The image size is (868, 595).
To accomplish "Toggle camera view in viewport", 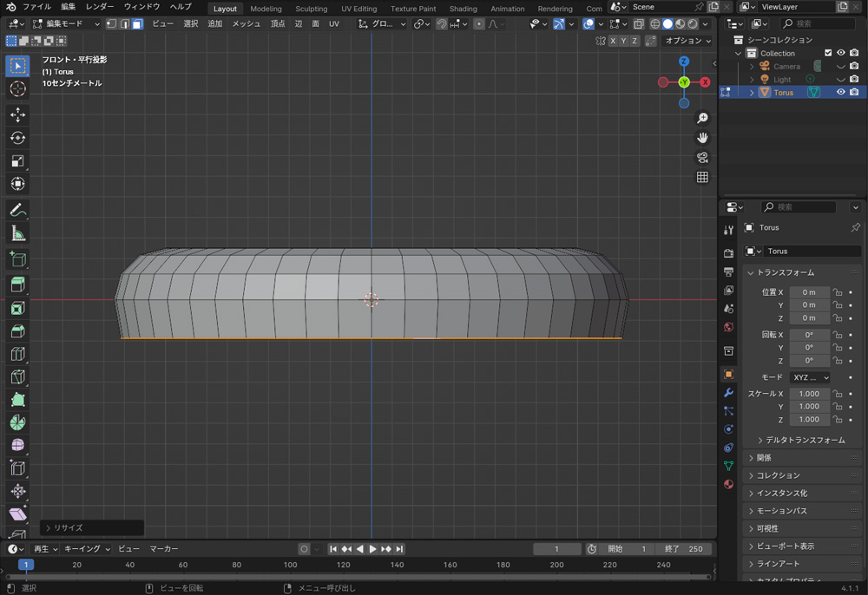I will click(x=702, y=158).
